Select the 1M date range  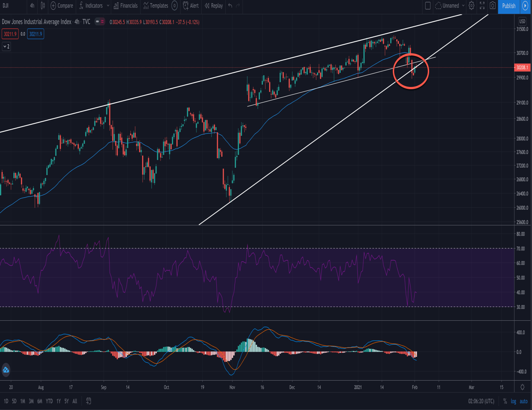pyautogui.click(x=23, y=401)
